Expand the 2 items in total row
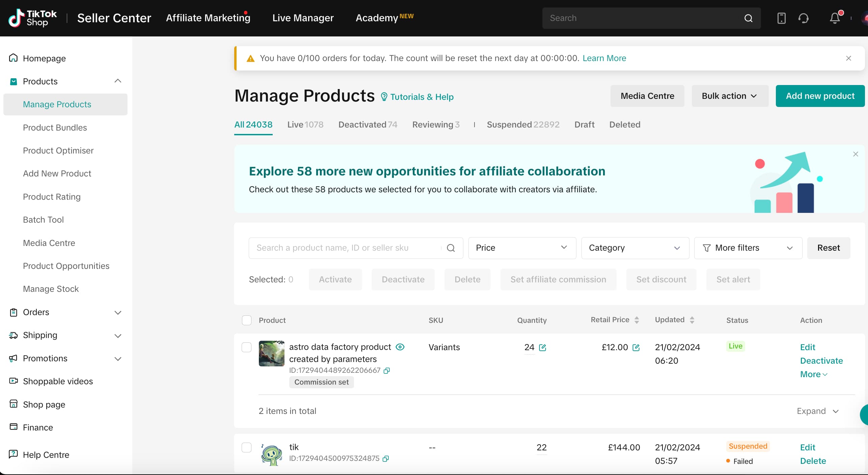Image resolution: width=868 pixels, height=475 pixels. click(x=818, y=411)
